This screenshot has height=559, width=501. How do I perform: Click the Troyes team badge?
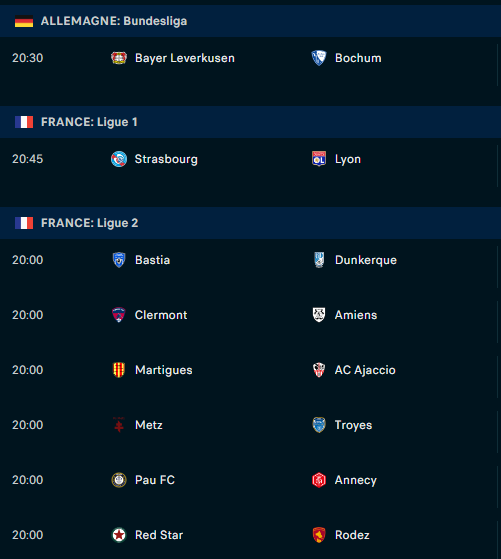coord(319,425)
